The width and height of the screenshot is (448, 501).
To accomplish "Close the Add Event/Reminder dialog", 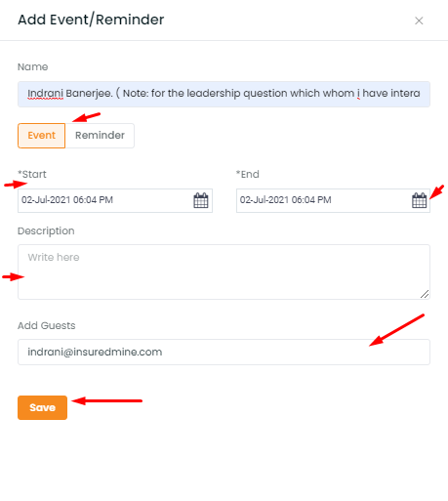I will pos(419,21).
